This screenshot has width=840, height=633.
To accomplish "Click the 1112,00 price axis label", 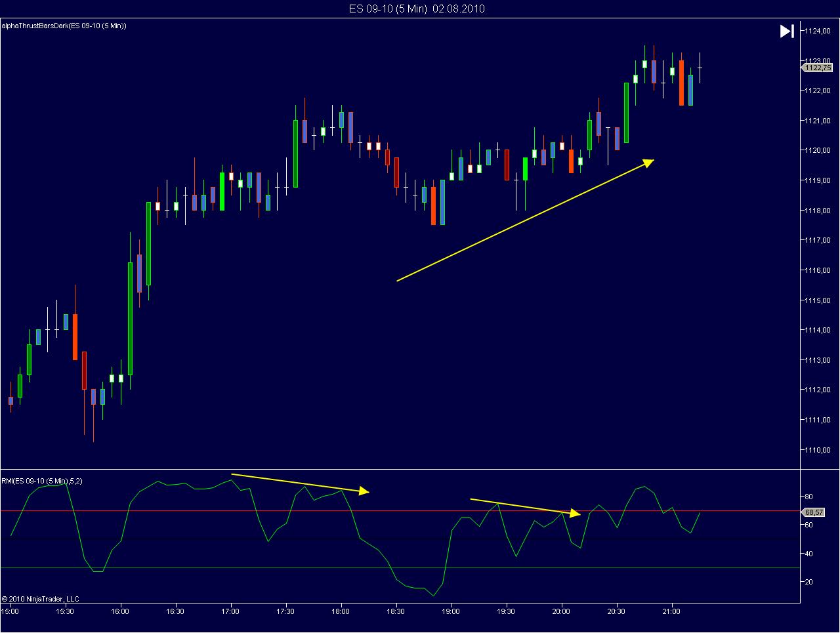I will point(818,390).
